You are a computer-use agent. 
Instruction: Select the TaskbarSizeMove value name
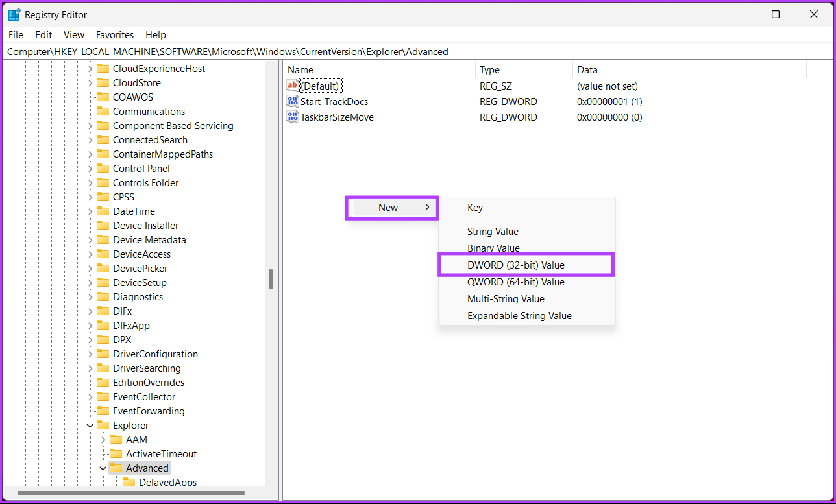[x=337, y=117]
